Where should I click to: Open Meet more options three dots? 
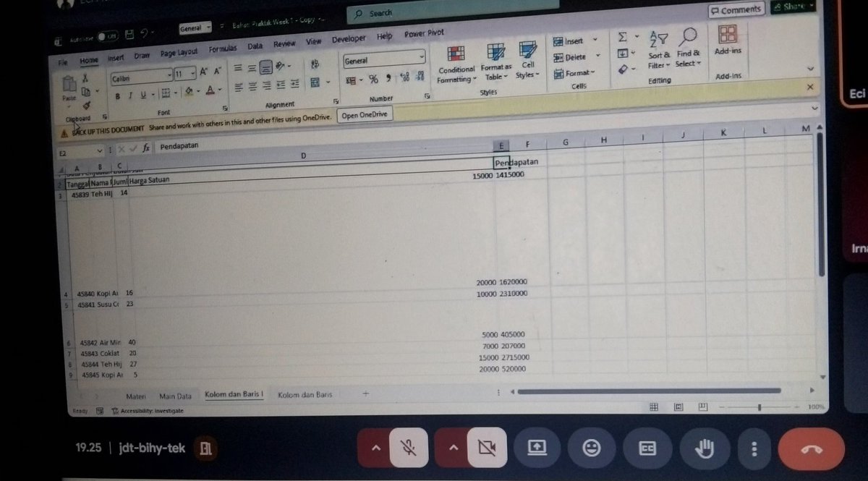[754, 449]
